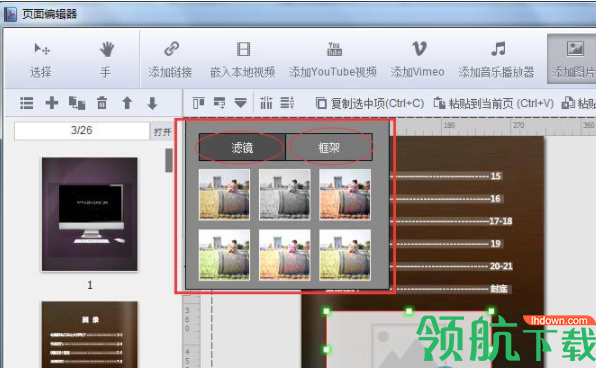Image resolution: width=596 pixels, height=368 pixels.
Task: Click 粘贴到当前页 (Ctrl+V) button
Action: pyautogui.click(x=494, y=103)
